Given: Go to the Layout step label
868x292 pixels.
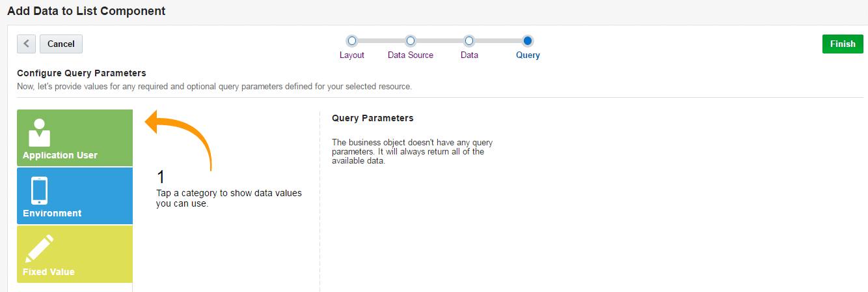Looking at the screenshot, I should pyautogui.click(x=352, y=55).
